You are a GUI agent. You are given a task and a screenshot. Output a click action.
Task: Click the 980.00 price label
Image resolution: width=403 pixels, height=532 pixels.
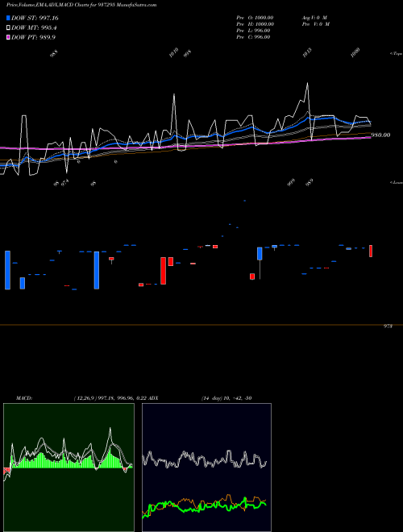click(380, 135)
